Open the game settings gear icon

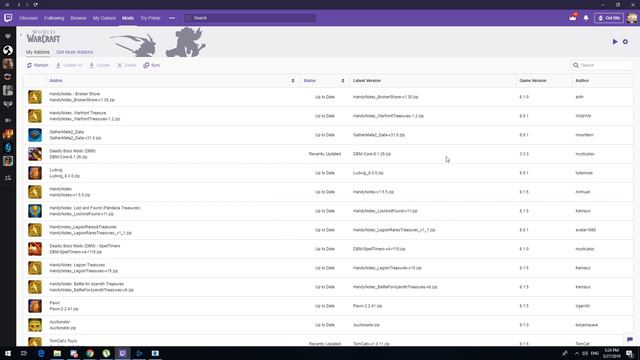click(x=625, y=42)
